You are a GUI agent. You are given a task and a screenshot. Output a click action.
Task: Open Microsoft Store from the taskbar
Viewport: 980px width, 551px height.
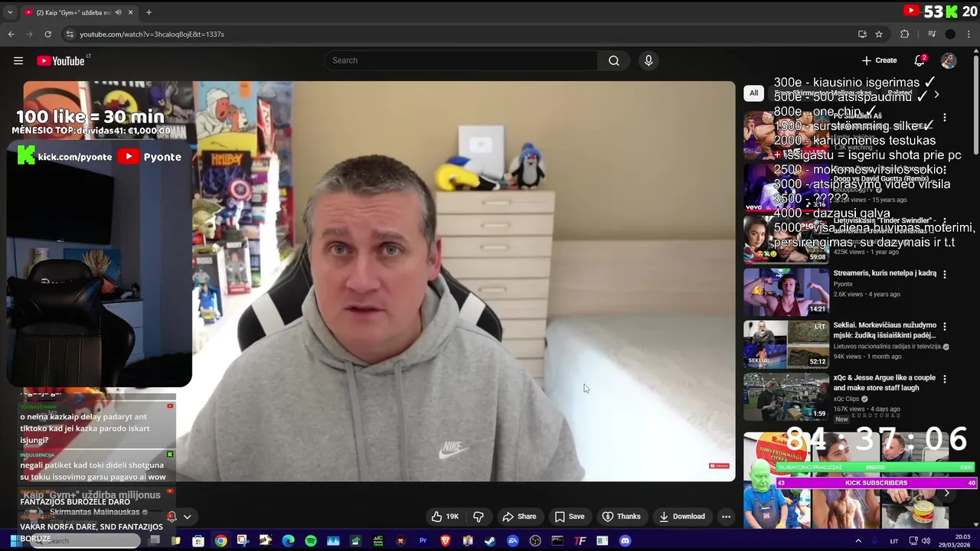tap(198, 541)
